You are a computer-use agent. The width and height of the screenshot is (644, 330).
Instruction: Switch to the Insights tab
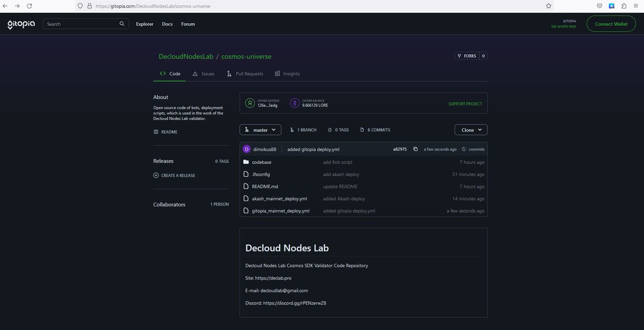287,74
